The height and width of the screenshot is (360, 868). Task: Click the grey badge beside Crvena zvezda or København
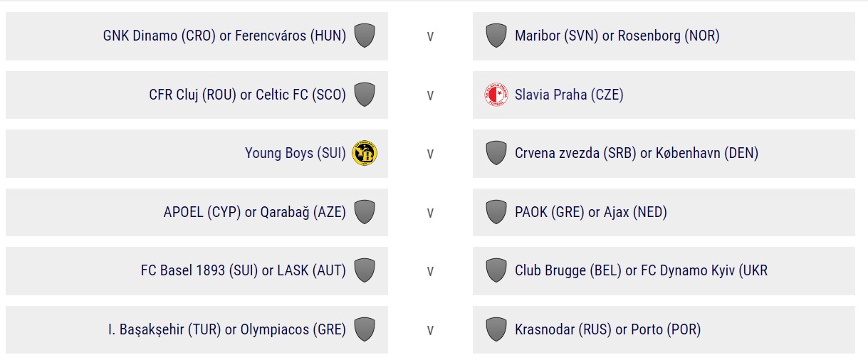496,153
